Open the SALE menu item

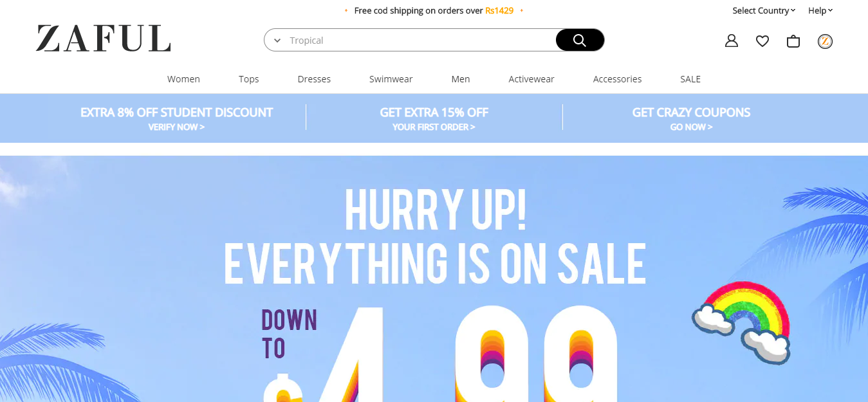tap(690, 78)
